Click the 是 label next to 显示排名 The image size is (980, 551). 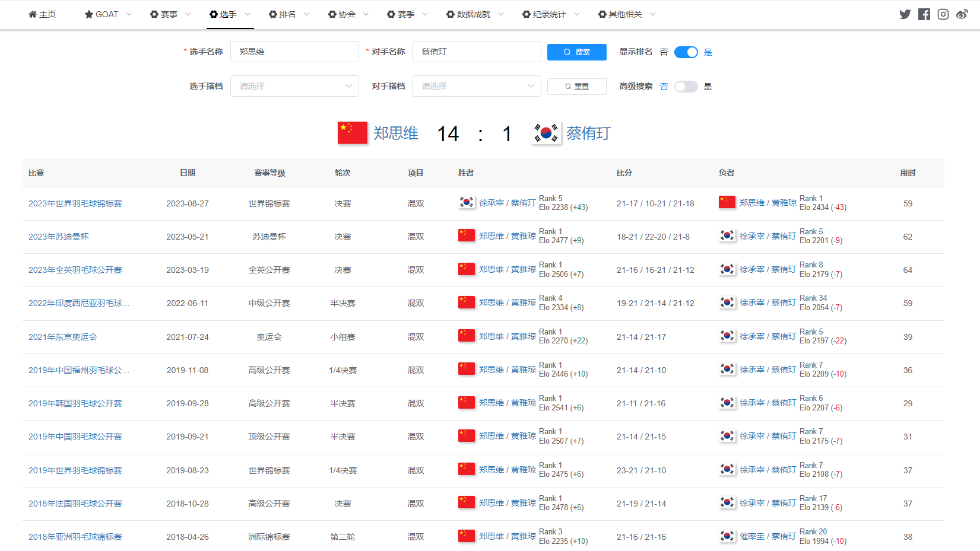tap(708, 52)
